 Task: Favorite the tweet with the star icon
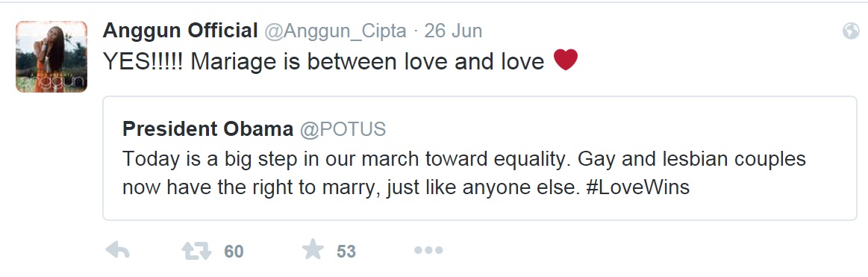coord(313,249)
